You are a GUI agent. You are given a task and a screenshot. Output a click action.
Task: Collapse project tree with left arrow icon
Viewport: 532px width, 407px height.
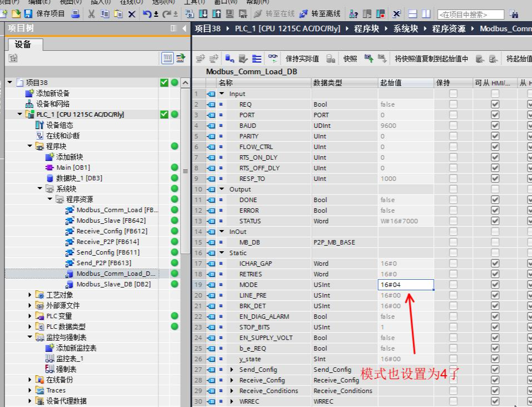pos(184,28)
